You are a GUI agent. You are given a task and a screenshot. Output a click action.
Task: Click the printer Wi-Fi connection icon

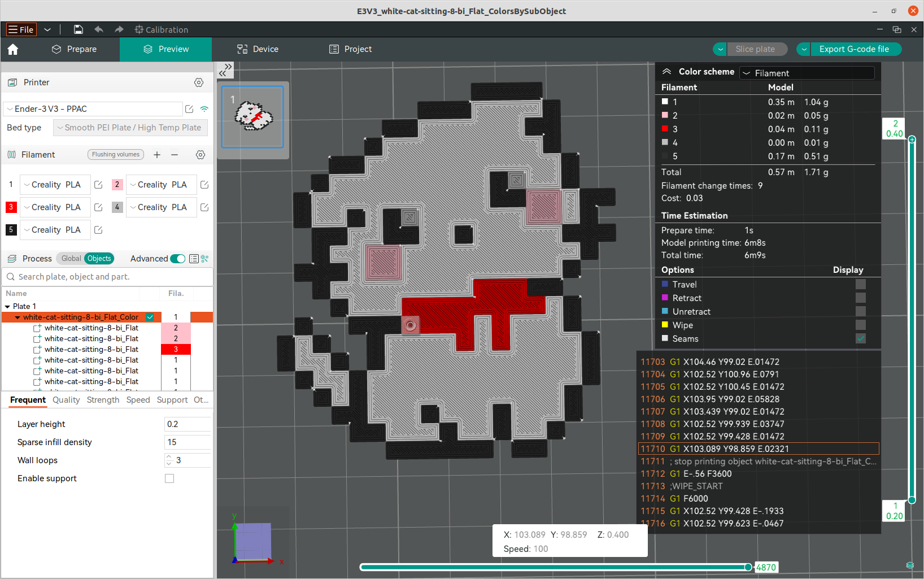(204, 109)
